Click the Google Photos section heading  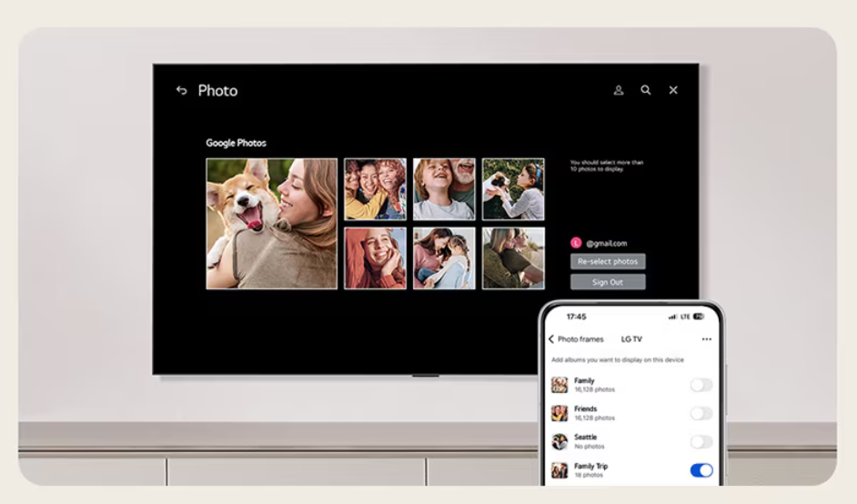(x=236, y=143)
